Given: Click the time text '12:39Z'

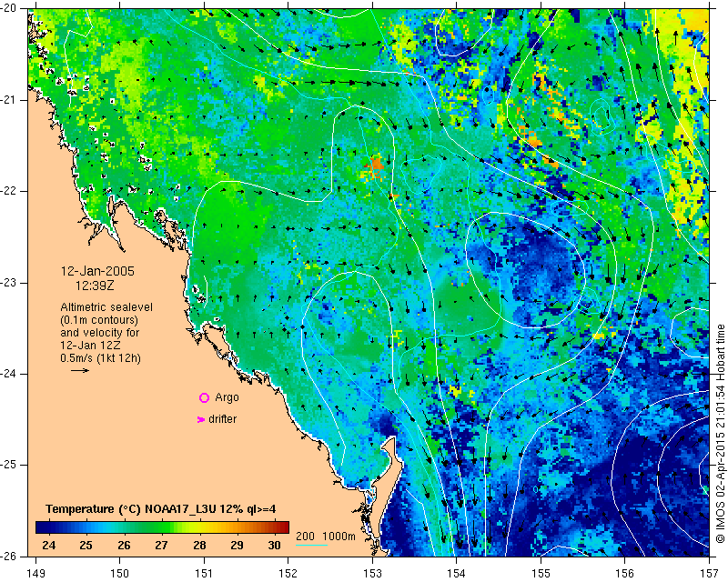Looking at the screenshot, I should pos(95,286).
